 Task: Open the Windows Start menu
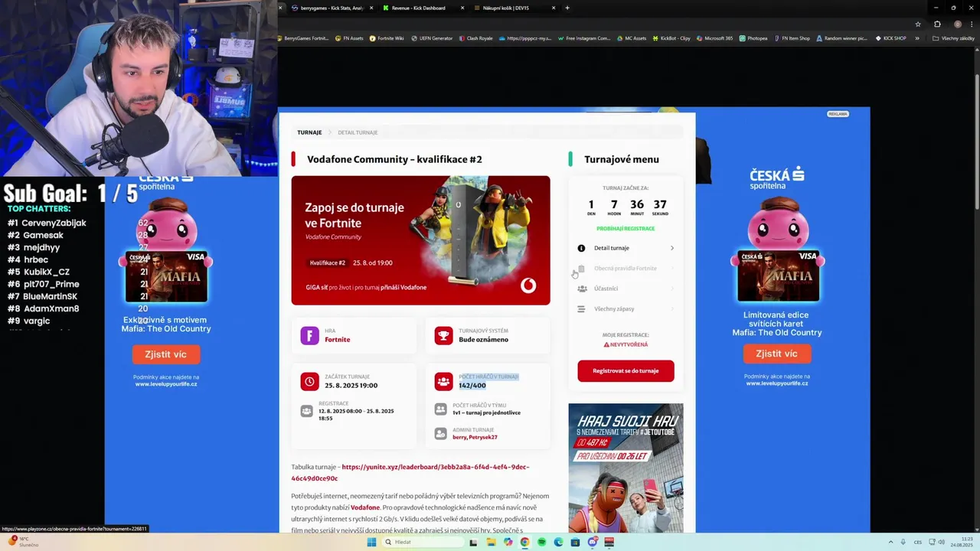[371, 542]
